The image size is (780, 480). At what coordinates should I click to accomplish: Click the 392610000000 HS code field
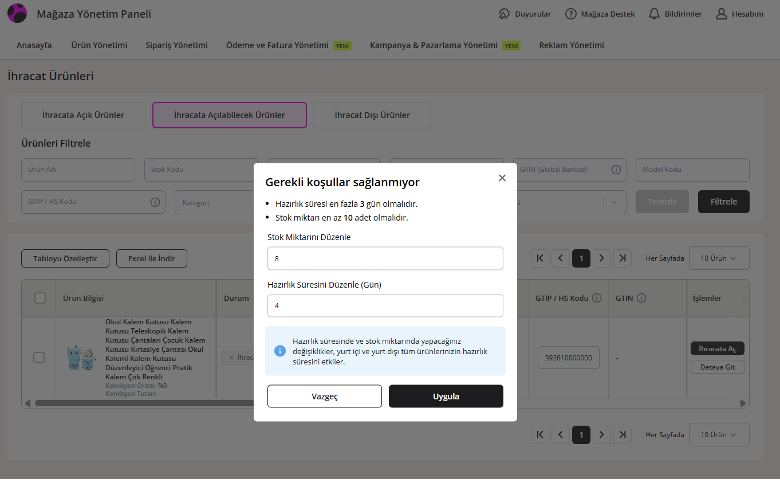(x=569, y=358)
